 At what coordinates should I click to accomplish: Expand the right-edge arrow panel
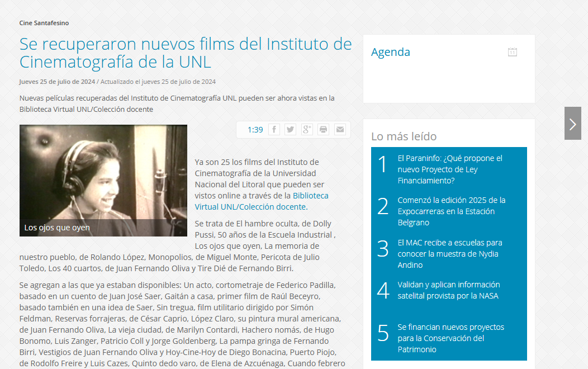(572, 124)
